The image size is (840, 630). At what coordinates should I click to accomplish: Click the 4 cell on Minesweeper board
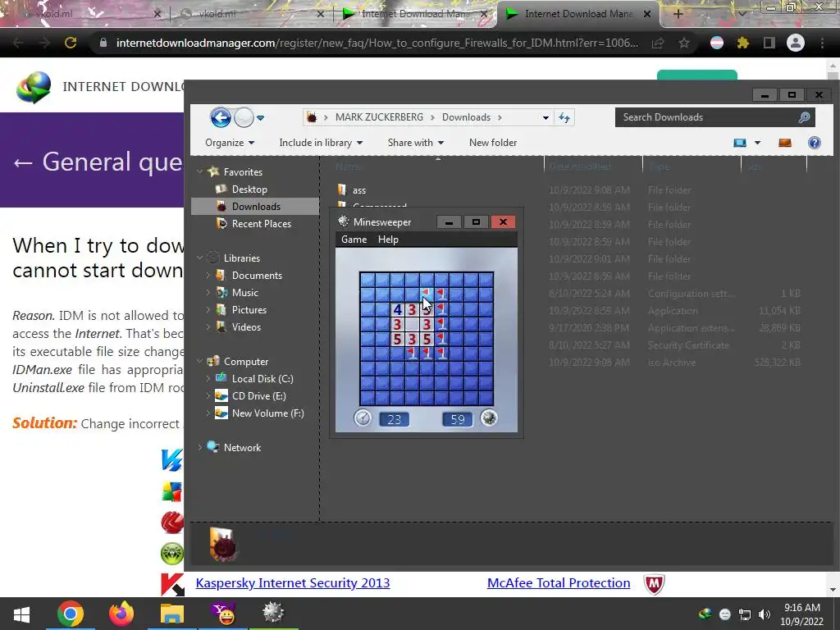(397, 309)
